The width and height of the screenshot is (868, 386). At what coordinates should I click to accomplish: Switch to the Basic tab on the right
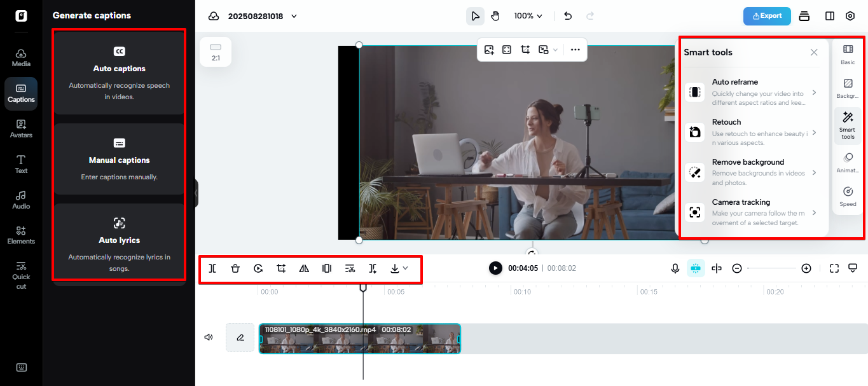point(847,54)
